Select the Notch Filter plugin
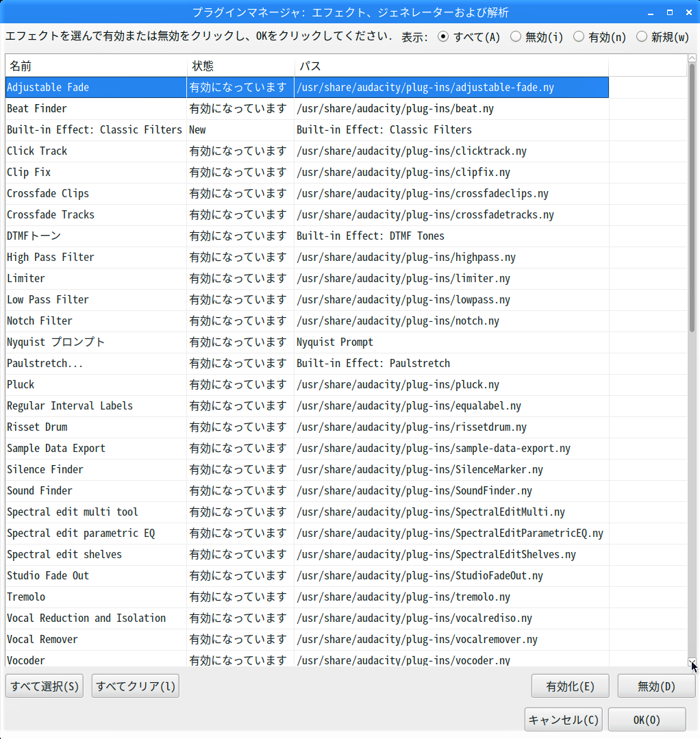 (x=40, y=321)
